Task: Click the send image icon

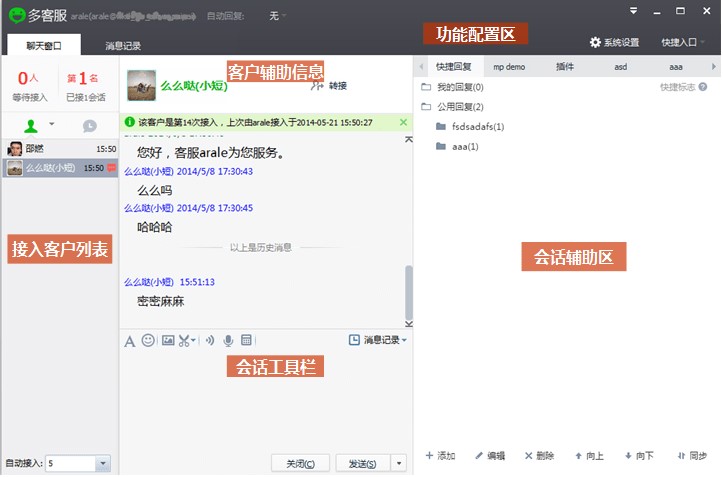Action: click(168, 341)
